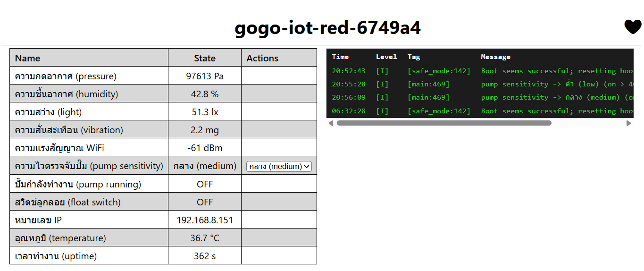Screen dimensions: 644x271
Task: Select the temperature row name
Action: 60,238
